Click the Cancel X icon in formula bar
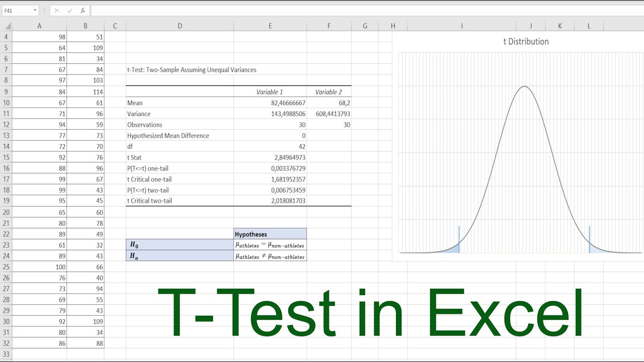Viewport: 644px width, 362px height. 56,11
